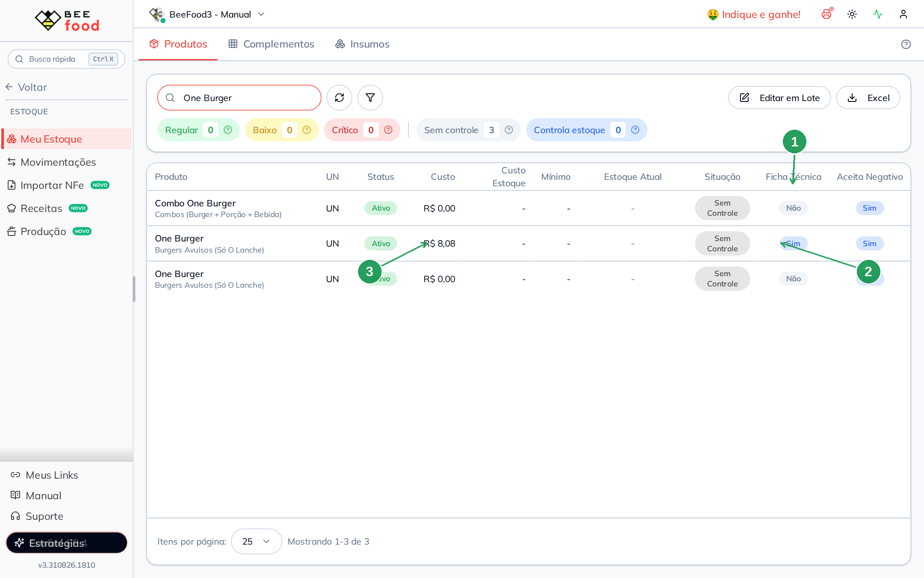Click the BeeFood logo
924x578 pixels.
pyautogui.click(x=67, y=21)
